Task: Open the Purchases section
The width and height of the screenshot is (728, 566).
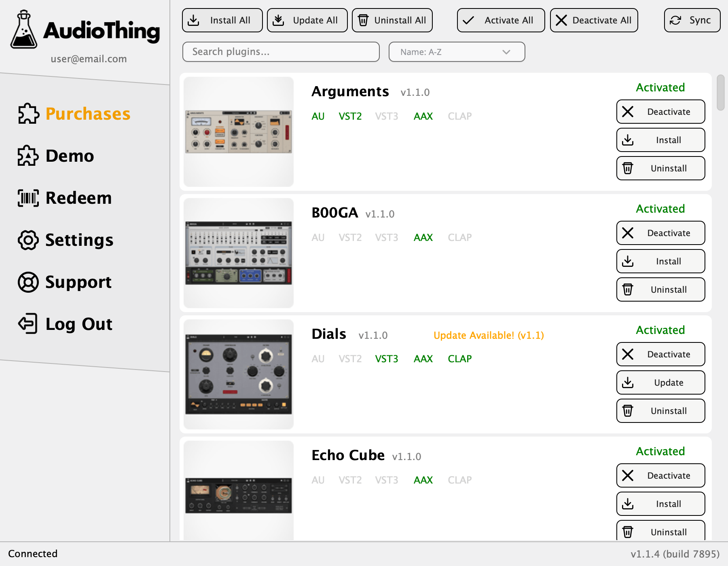Action: 74,114
